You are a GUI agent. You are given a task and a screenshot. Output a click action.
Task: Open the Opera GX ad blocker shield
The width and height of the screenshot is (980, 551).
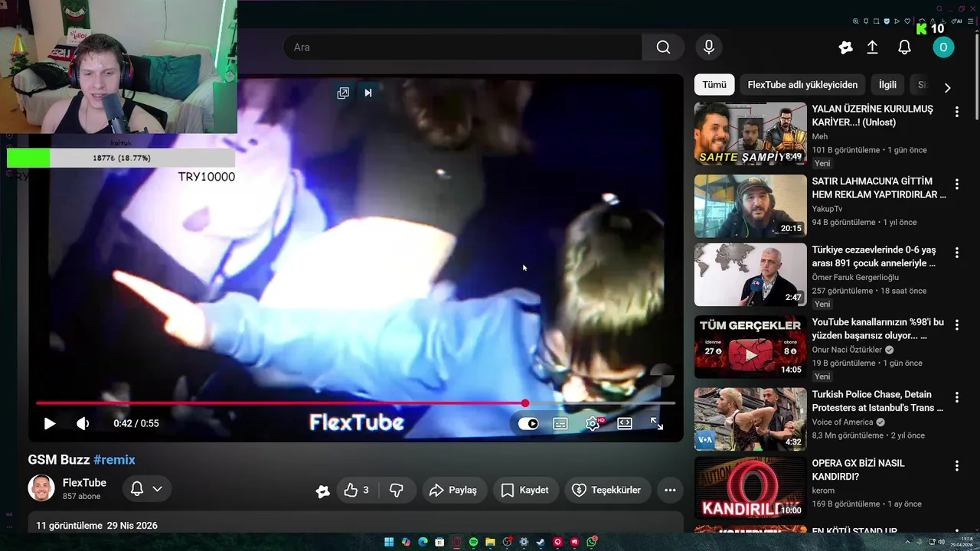(887, 21)
